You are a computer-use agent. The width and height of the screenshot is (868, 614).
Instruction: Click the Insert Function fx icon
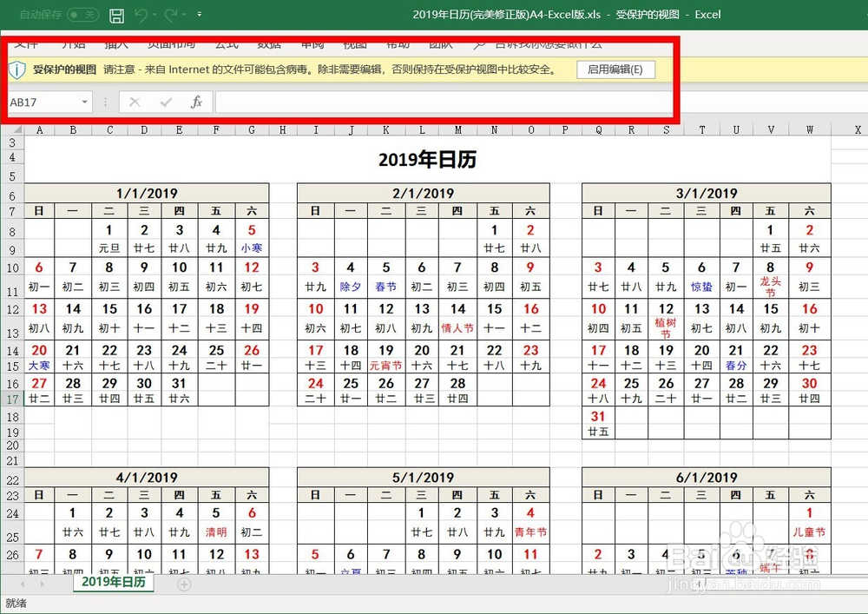(196, 102)
